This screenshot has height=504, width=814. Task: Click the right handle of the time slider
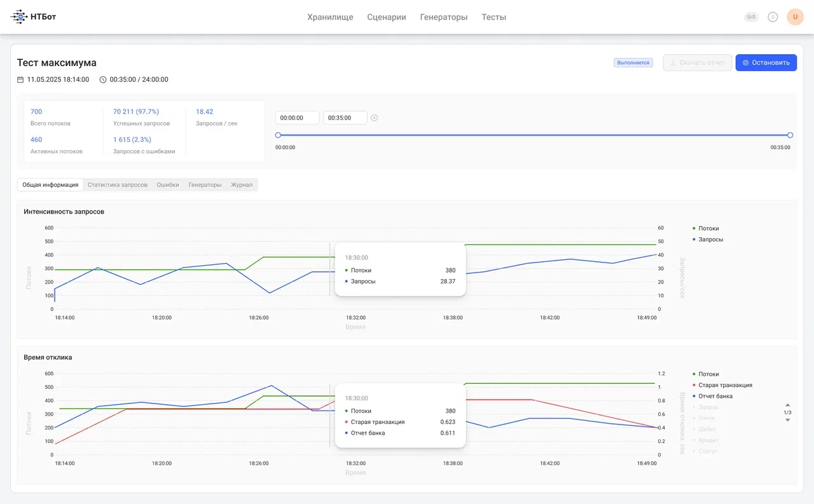pos(790,135)
